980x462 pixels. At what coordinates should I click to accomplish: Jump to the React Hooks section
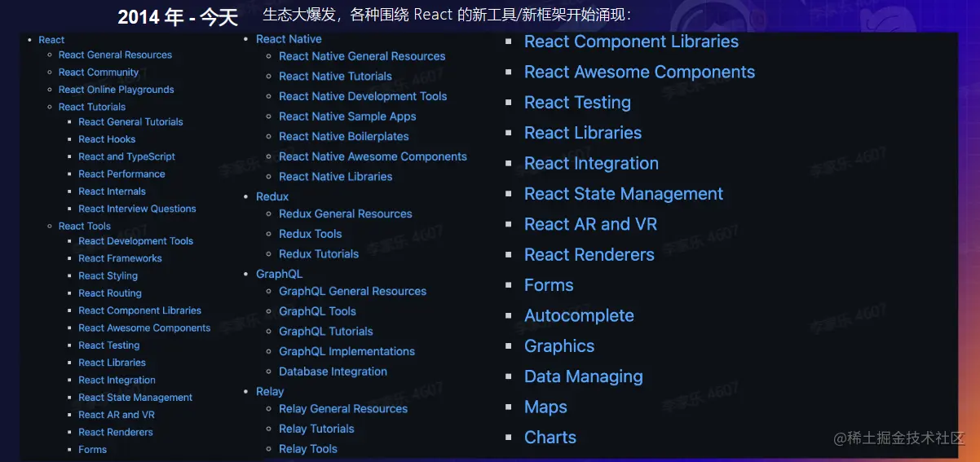(107, 139)
